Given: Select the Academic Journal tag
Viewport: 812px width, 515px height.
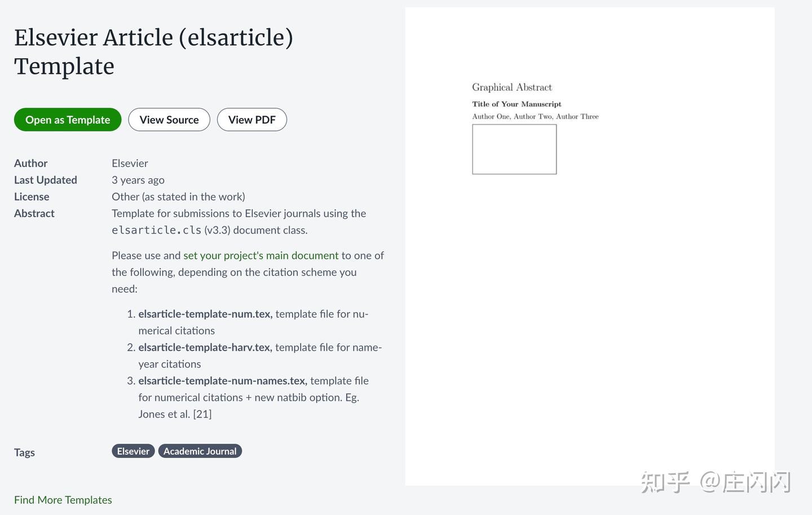Looking at the screenshot, I should [200, 451].
